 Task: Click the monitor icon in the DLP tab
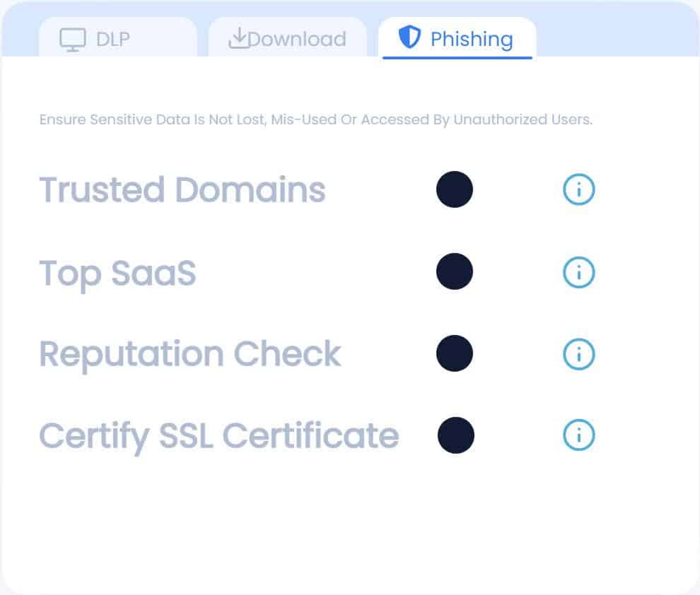(73, 40)
